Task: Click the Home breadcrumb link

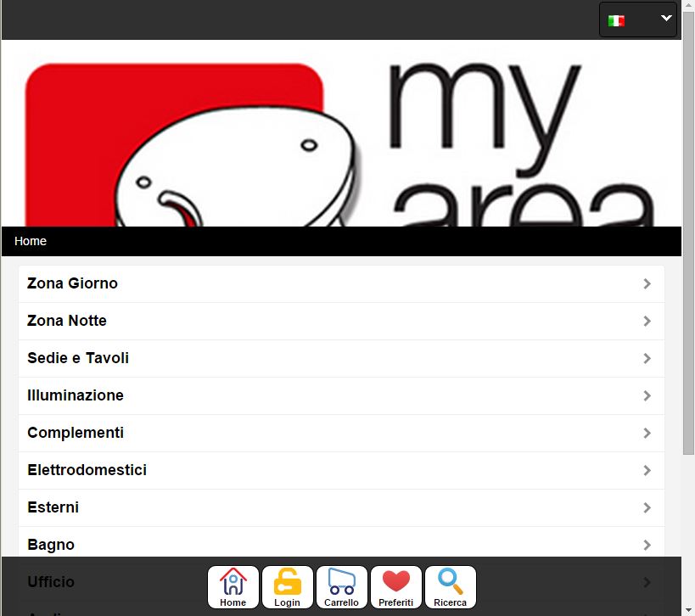Action: coord(31,241)
